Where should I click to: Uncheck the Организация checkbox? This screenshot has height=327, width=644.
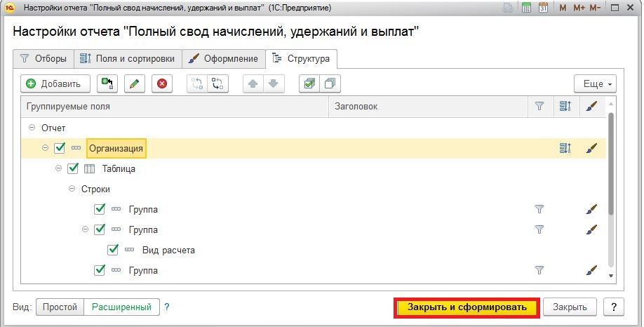click(60, 148)
